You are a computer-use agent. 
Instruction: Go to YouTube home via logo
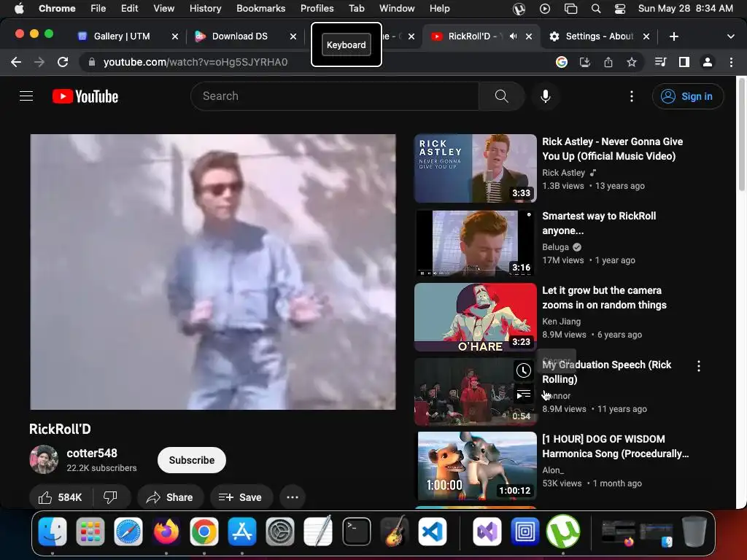click(x=85, y=96)
